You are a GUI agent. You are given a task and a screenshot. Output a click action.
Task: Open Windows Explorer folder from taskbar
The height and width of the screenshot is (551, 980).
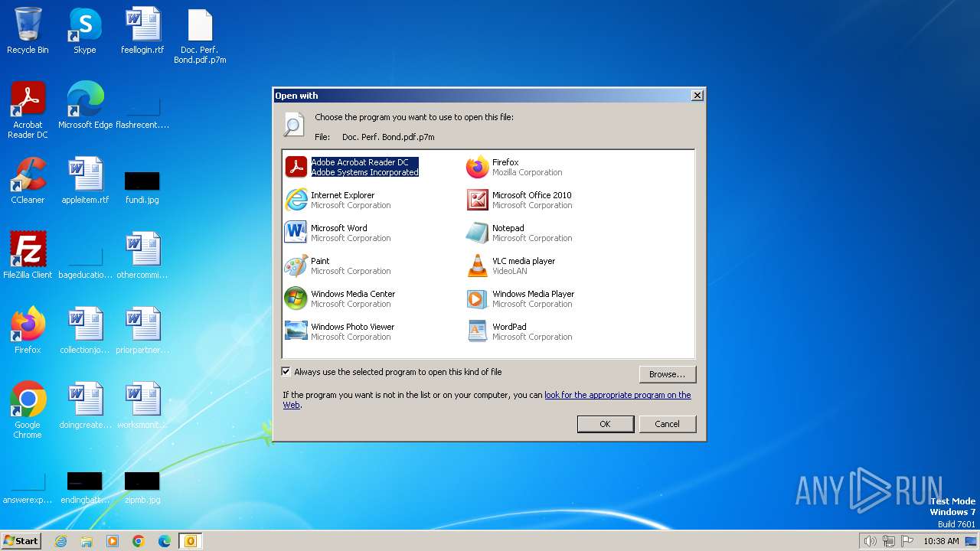tap(87, 541)
